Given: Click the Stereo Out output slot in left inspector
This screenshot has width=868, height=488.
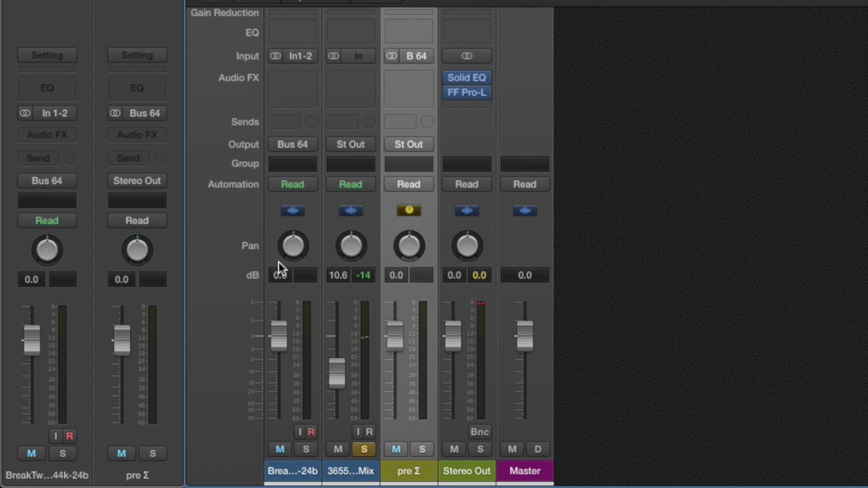Looking at the screenshot, I should [x=137, y=181].
